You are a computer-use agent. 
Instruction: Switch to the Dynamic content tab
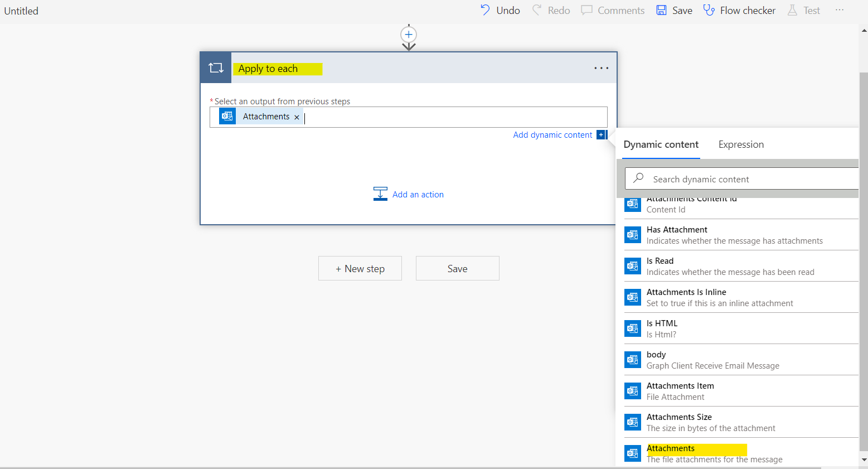click(661, 144)
